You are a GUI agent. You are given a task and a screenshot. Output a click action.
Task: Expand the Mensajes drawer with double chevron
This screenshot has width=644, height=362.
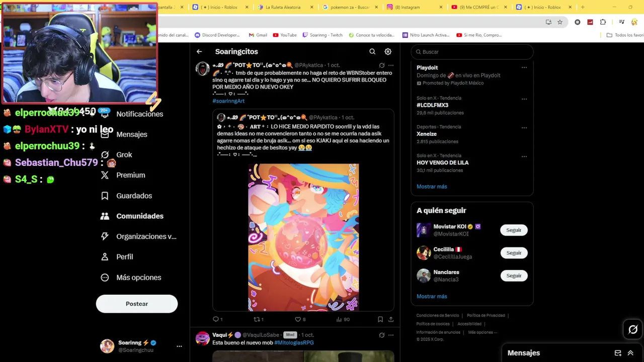point(630,353)
